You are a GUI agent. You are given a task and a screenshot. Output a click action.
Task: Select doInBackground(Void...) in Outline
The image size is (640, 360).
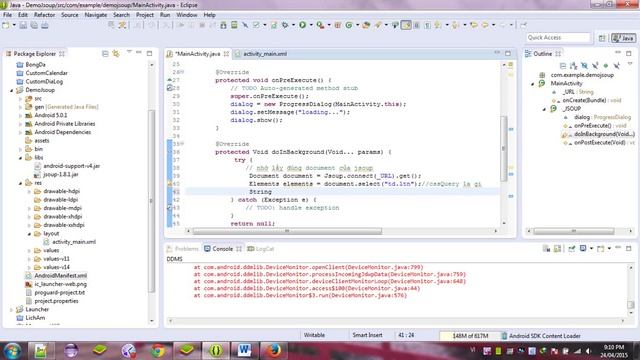604,134
